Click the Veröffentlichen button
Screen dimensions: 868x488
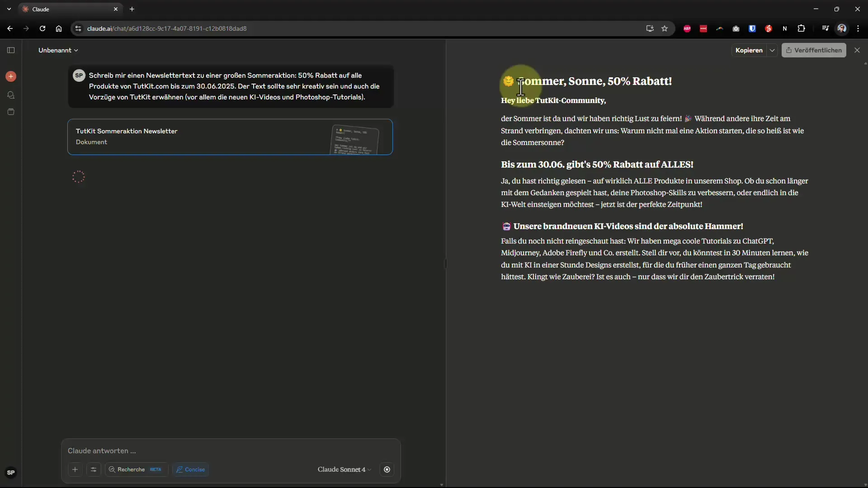pos(814,50)
